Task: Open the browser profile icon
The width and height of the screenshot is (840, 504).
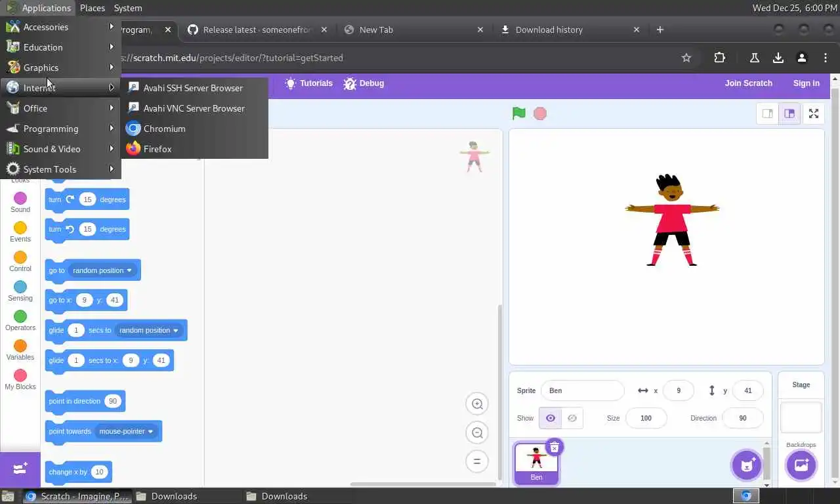Action: [x=802, y=58]
